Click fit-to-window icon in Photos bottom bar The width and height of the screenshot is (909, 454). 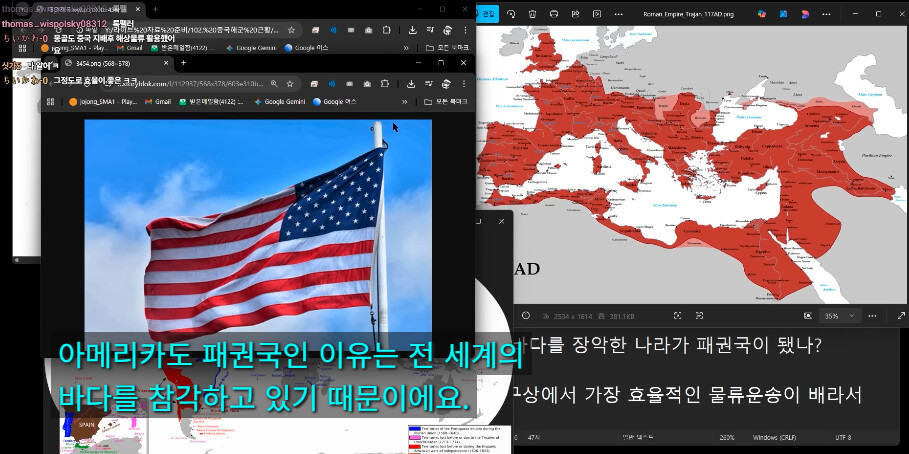click(677, 315)
